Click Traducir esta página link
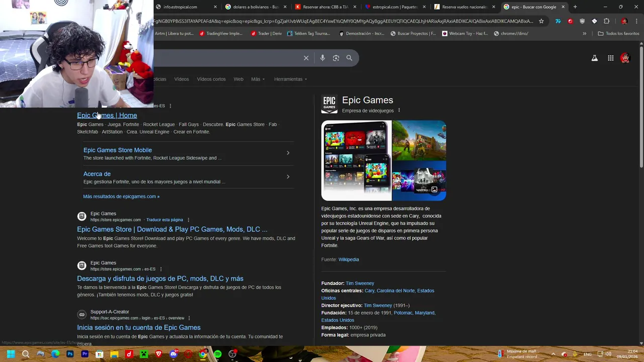644x362 pixels. 165,220
